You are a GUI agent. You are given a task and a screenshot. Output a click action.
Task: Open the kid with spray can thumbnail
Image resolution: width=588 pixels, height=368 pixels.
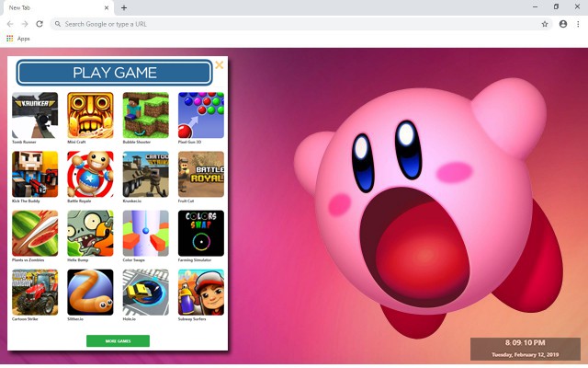tap(201, 293)
